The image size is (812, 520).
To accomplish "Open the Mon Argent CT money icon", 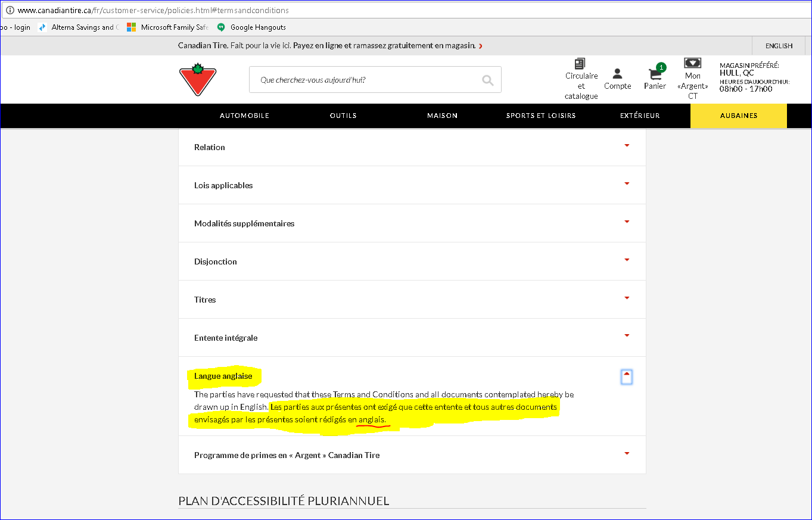I will pos(692,63).
